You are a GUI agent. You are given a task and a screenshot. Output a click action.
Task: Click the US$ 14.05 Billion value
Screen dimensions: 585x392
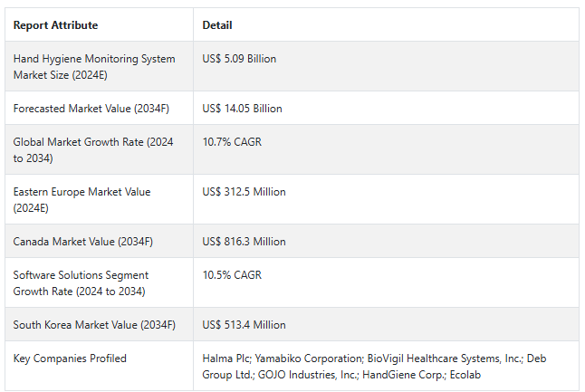(242, 109)
